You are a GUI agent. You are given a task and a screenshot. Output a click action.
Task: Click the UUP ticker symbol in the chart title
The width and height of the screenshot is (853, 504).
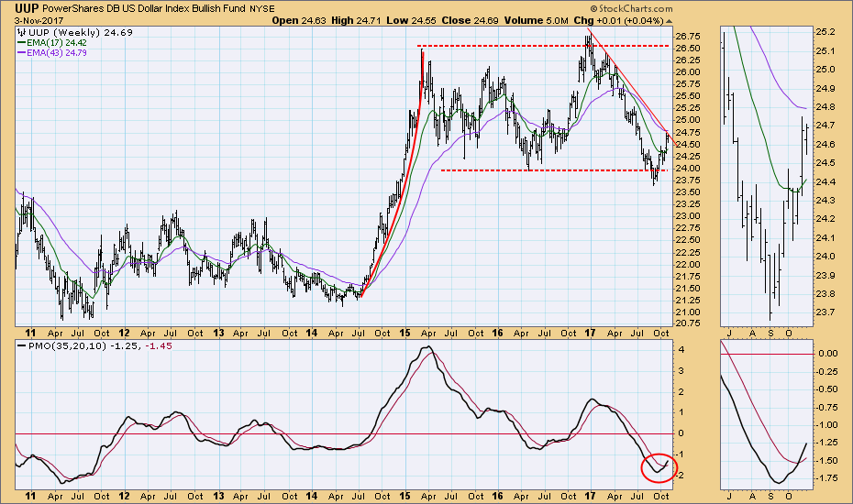click(x=26, y=8)
